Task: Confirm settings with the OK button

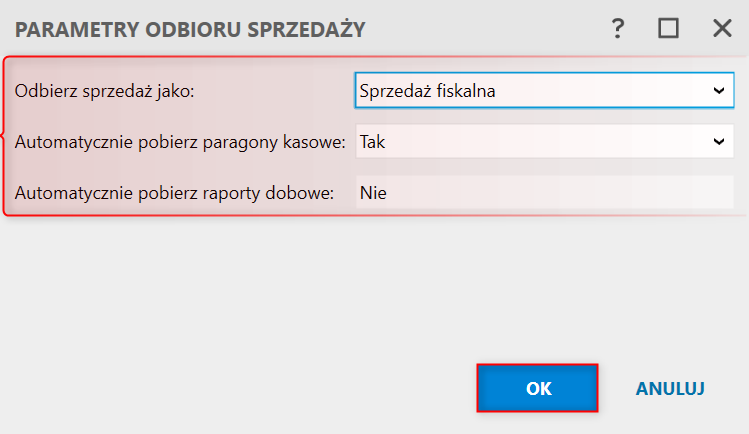Action: (x=538, y=389)
